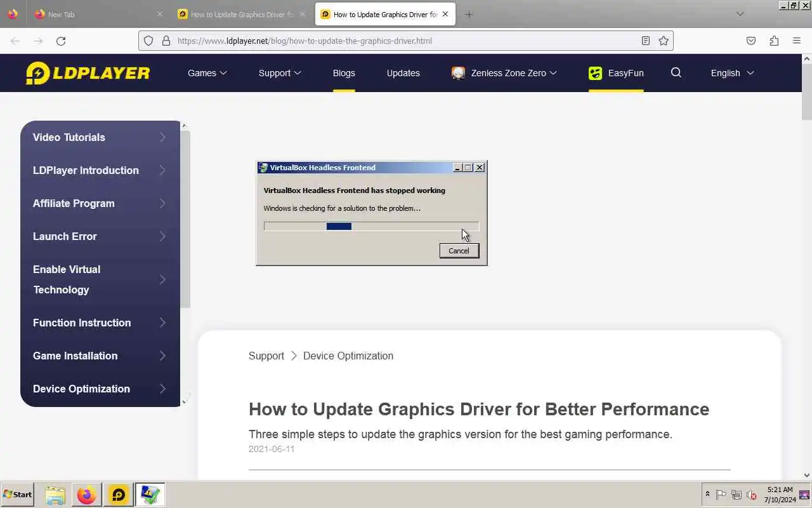
Task: Go back with the browser back arrow
Action: point(15,41)
